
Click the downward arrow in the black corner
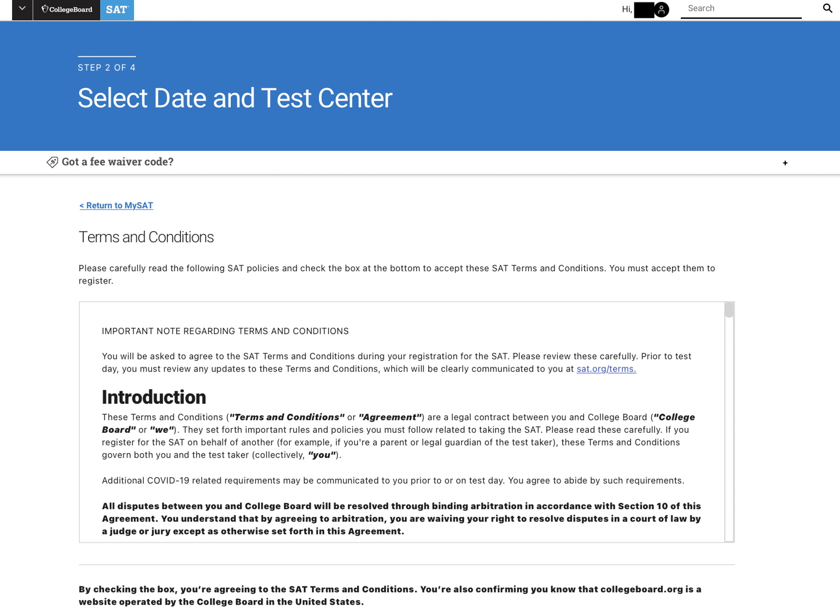point(22,9)
